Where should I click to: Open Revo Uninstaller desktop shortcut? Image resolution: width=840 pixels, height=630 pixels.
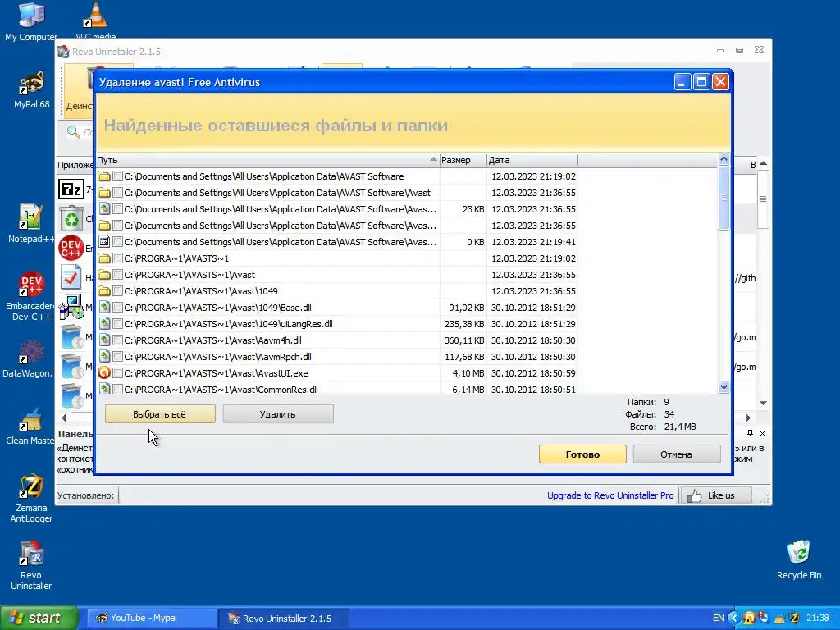[x=31, y=566]
